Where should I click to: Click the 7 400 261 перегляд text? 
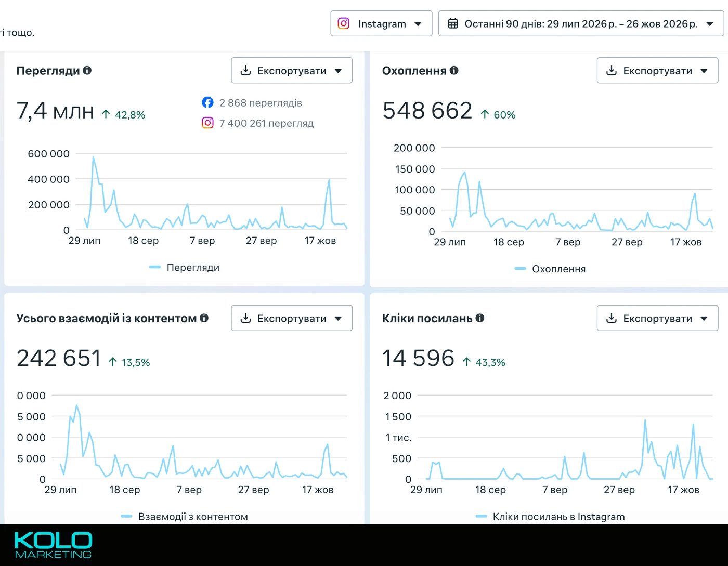tap(266, 123)
